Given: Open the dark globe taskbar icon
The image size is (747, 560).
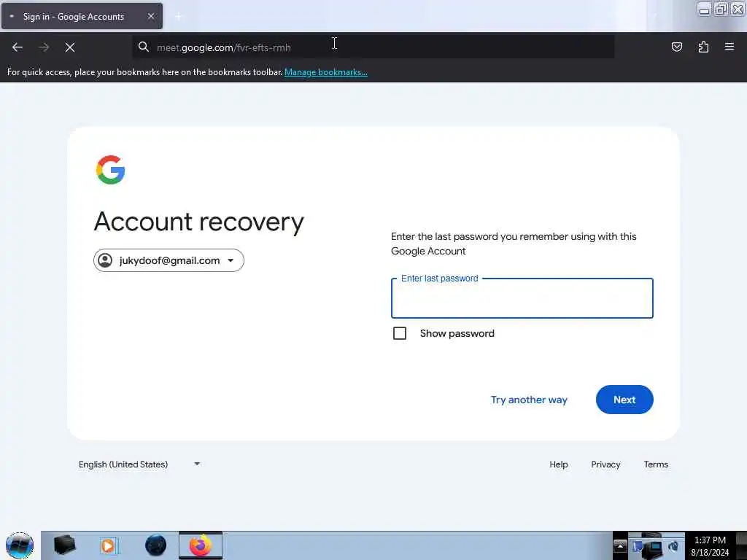Looking at the screenshot, I should click(x=156, y=545).
